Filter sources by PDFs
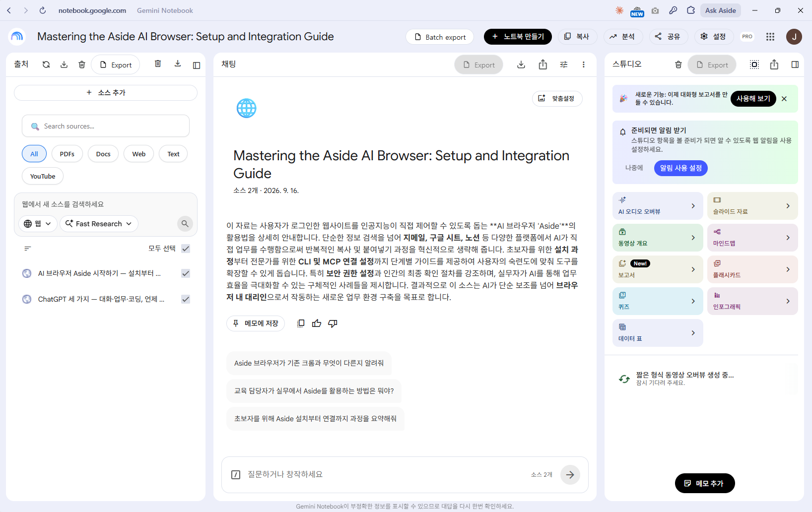The width and height of the screenshot is (812, 512). coord(67,154)
